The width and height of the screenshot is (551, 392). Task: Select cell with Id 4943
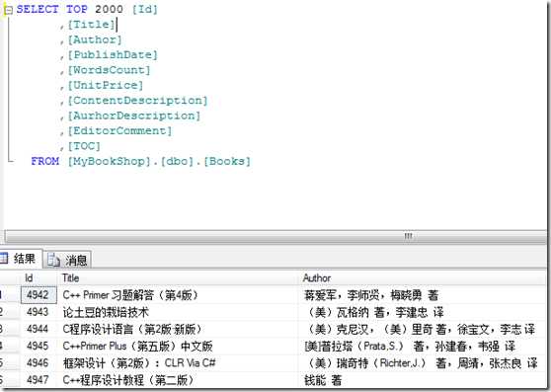coord(39,312)
